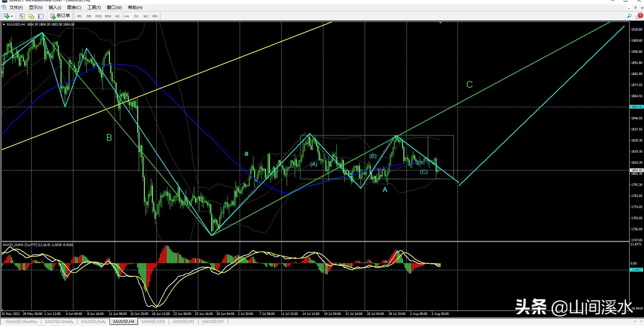This screenshot has width=644, height=326.
Task: Click the current price 1804.00 label
Action: point(637,170)
